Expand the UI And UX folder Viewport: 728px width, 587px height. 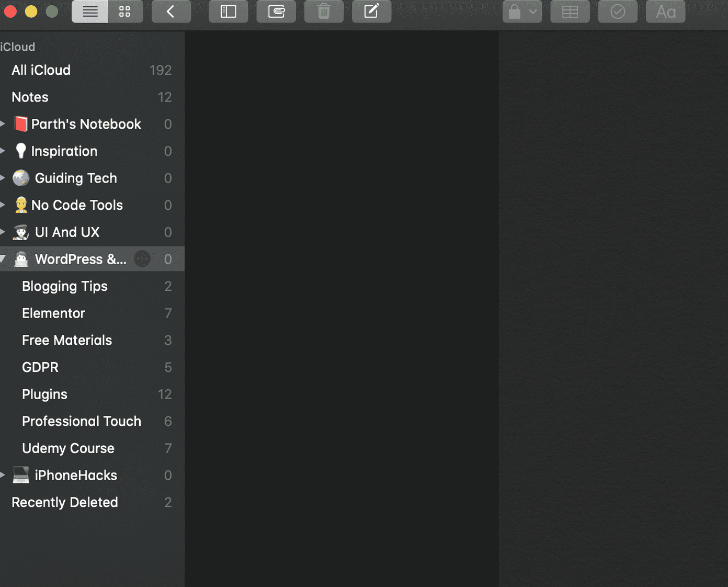(3, 232)
